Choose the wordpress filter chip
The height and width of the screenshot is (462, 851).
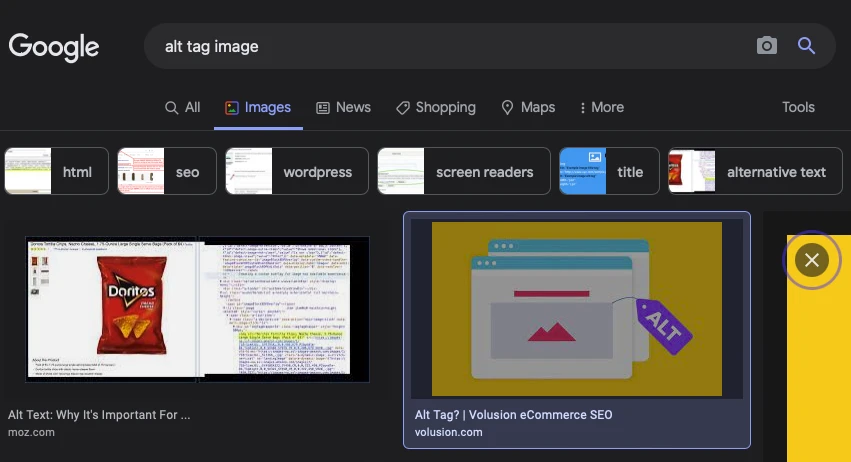click(x=297, y=171)
